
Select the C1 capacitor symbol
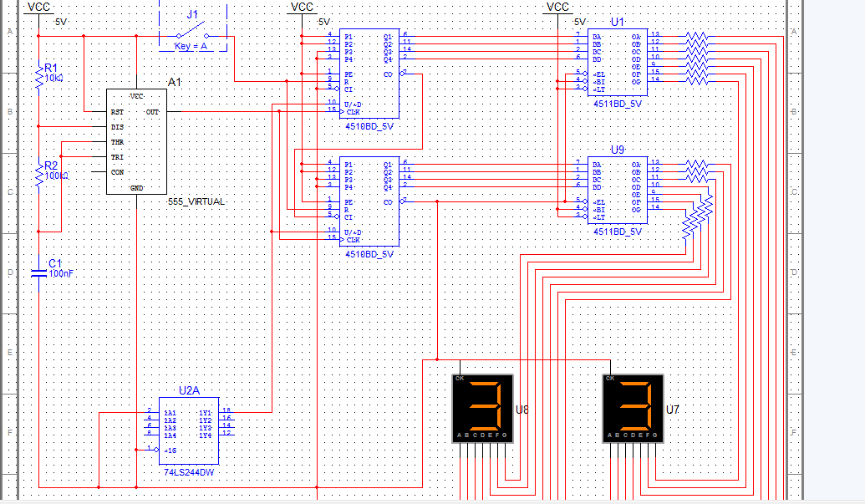(38, 272)
